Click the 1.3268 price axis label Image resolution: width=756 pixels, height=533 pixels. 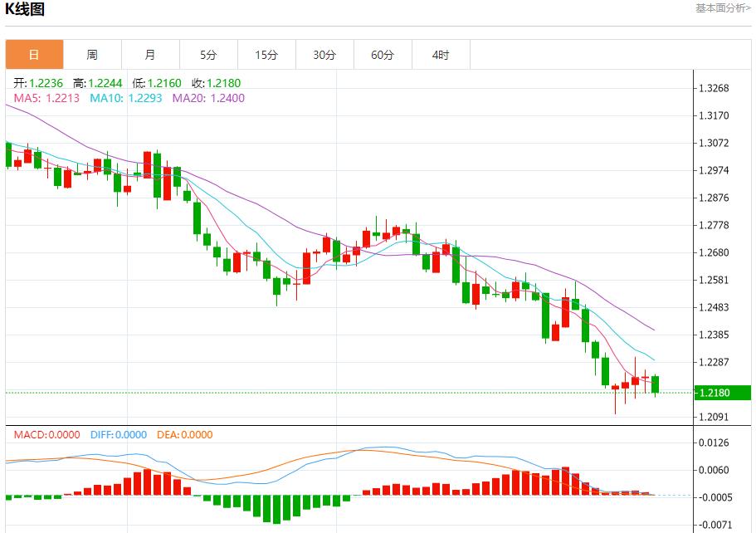tap(714, 89)
